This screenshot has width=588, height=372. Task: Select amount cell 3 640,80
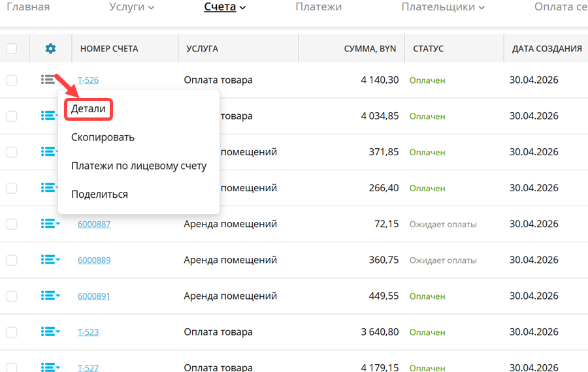tap(380, 332)
